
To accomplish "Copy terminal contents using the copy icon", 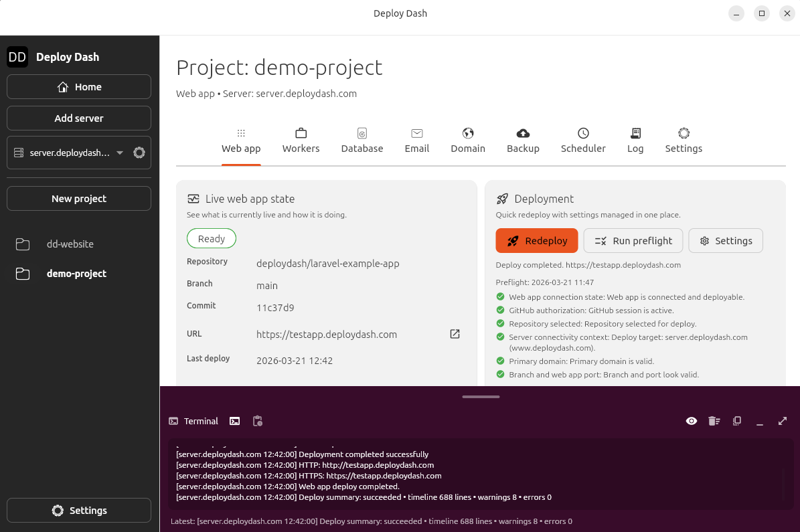I will 737,421.
